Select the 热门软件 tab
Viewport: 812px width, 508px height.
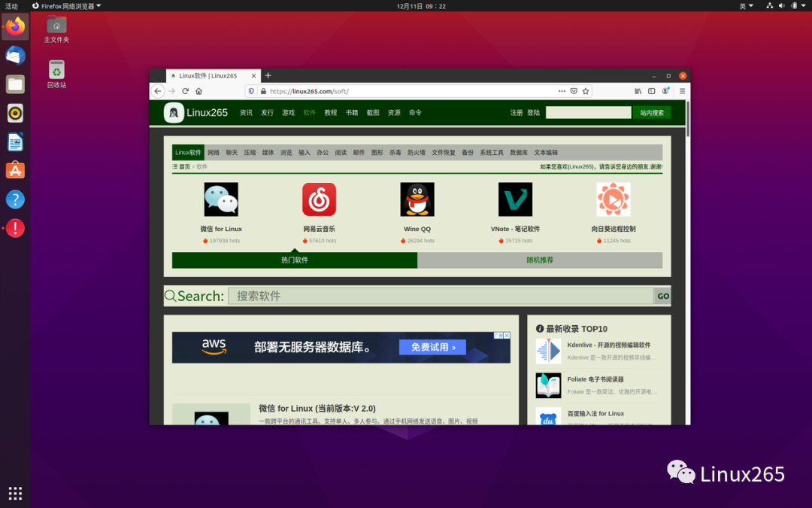[295, 260]
